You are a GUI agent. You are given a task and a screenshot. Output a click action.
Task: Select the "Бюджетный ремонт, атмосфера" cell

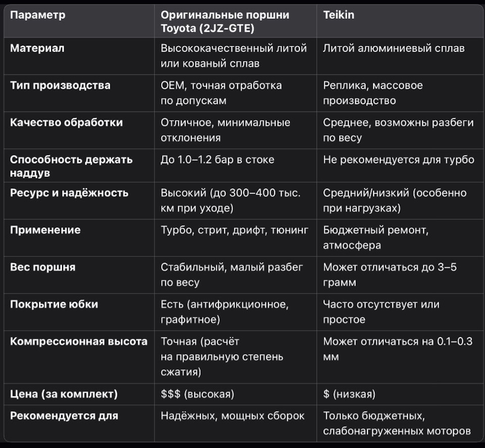[376, 237]
